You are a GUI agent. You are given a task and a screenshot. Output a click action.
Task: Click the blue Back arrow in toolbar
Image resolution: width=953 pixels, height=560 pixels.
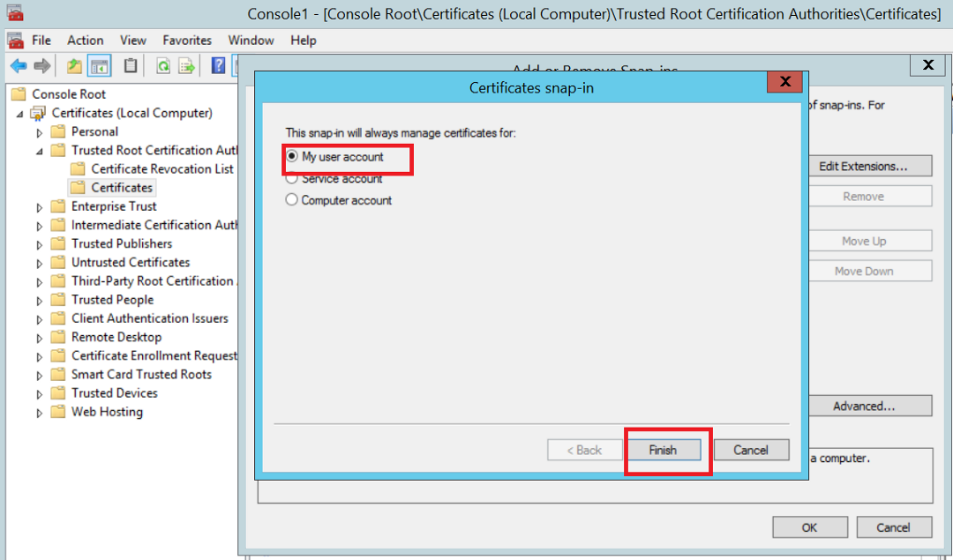pyautogui.click(x=18, y=66)
